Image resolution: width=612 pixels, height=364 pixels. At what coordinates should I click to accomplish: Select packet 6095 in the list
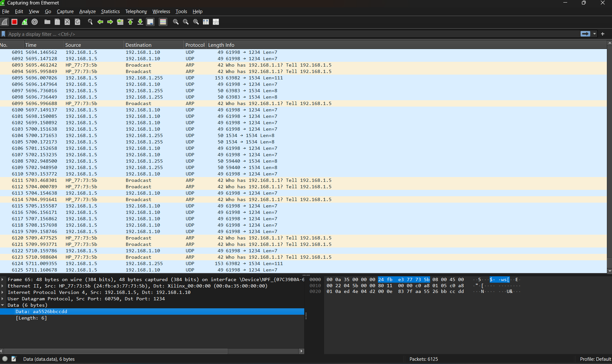pos(303,78)
